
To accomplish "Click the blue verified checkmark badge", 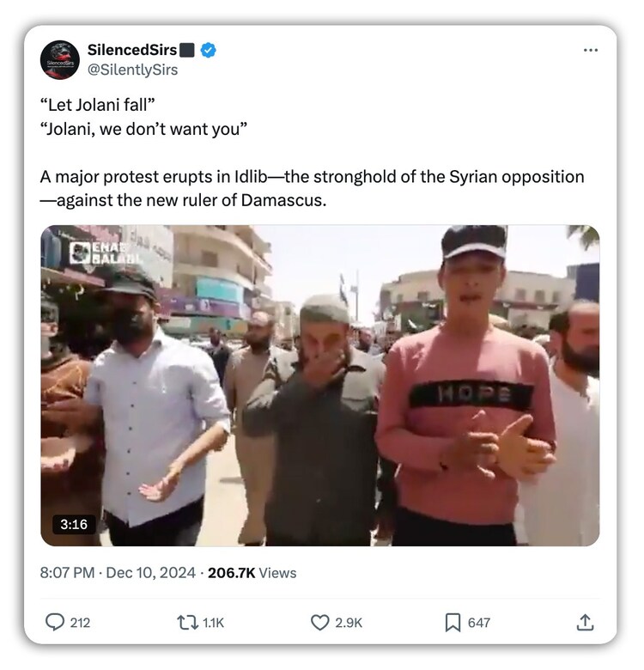I will pos(208,50).
